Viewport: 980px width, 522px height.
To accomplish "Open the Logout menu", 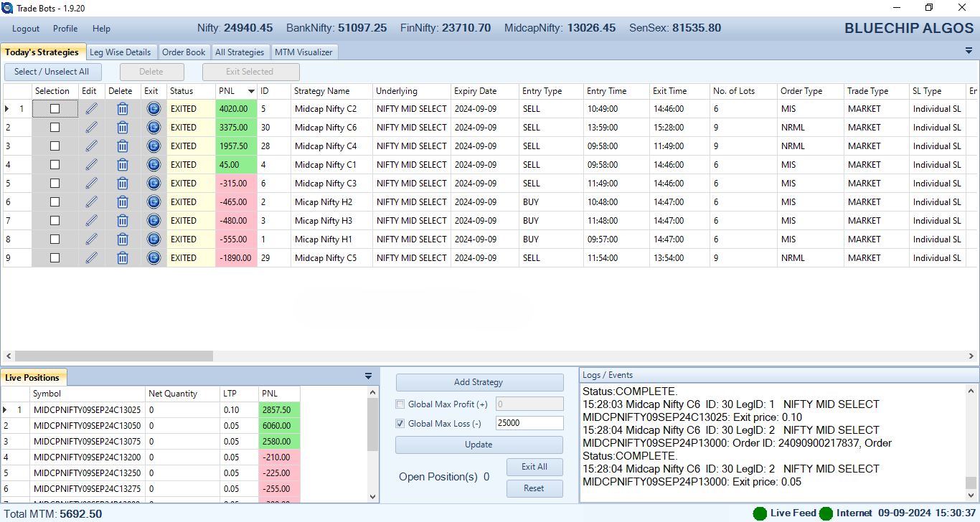I will (x=26, y=29).
